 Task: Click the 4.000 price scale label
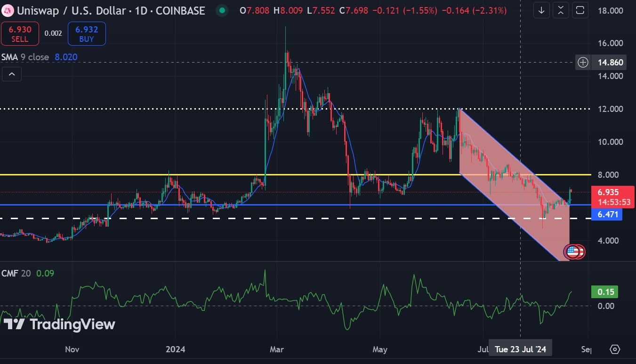coord(609,241)
